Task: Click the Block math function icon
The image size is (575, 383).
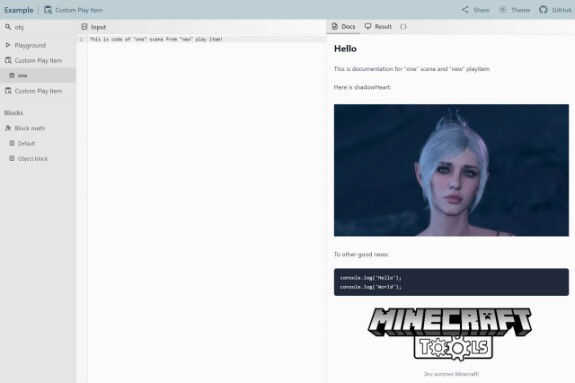Action: (8, 128)
